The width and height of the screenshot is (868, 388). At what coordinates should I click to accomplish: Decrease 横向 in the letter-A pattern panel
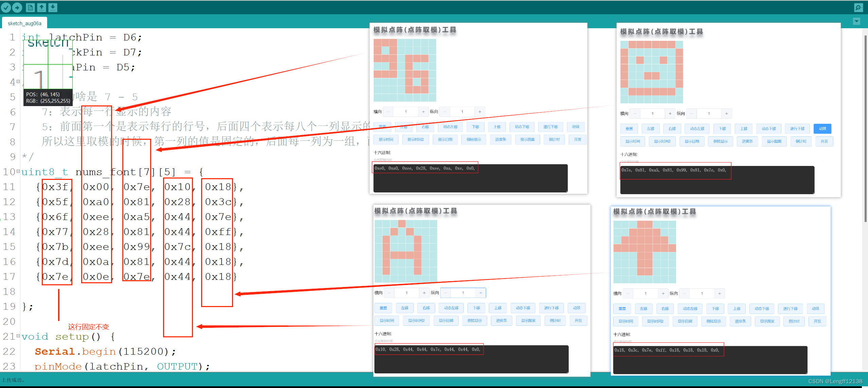click(x=389, y=293)
